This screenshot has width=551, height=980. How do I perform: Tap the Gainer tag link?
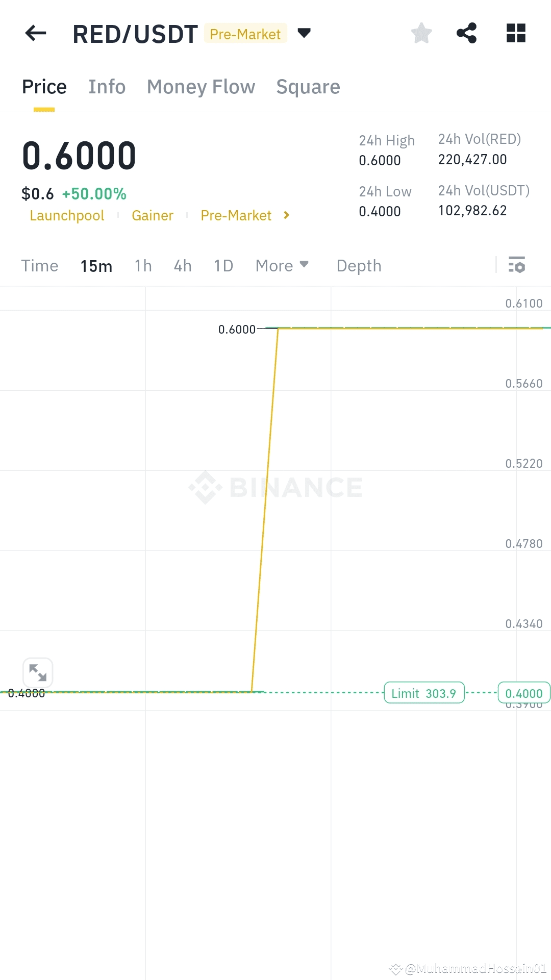point(153,216)
